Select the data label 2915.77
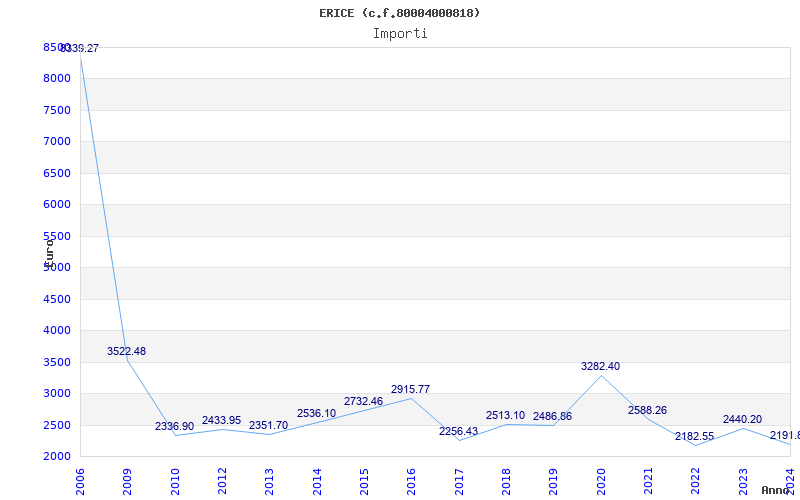This screenshot has width=800, height=500. [410, 389]
